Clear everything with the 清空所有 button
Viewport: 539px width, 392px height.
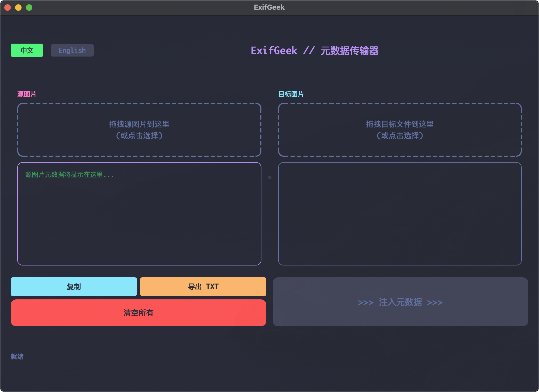coord(139,313)
